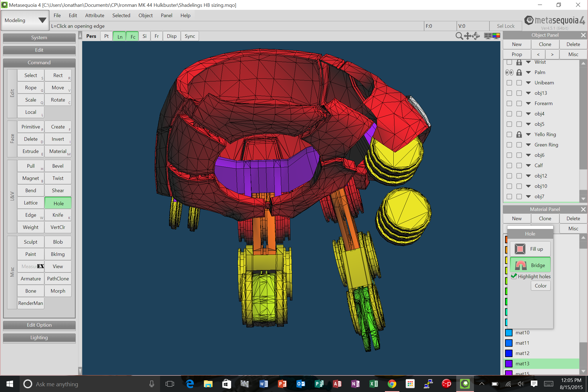
Task: Select the mat13 purple color swatch
Action: 509,364
